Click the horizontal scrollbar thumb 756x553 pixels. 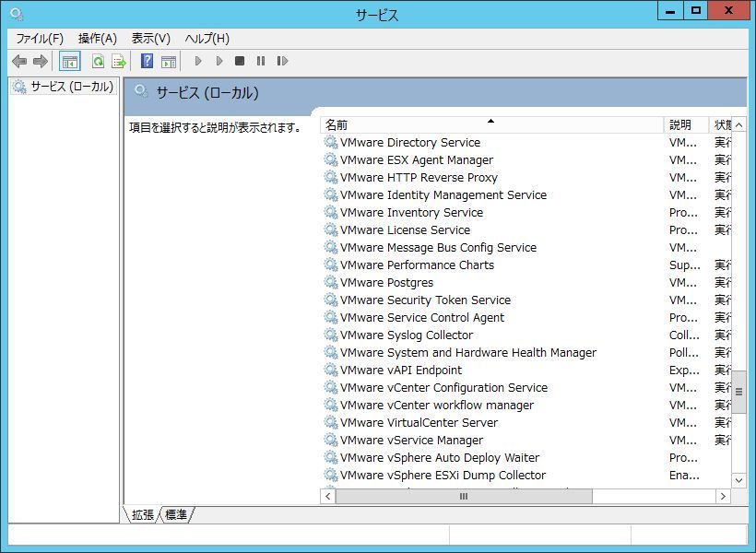[464, 496]
